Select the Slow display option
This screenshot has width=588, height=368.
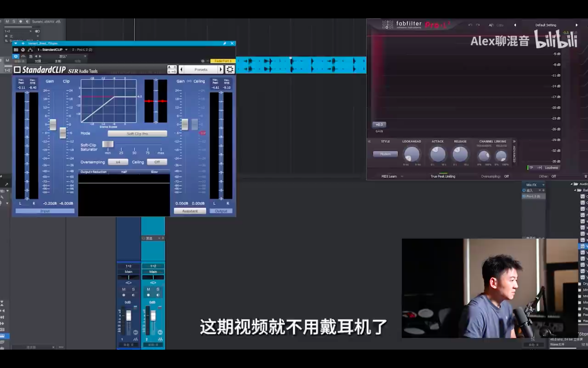pos(154,172)
